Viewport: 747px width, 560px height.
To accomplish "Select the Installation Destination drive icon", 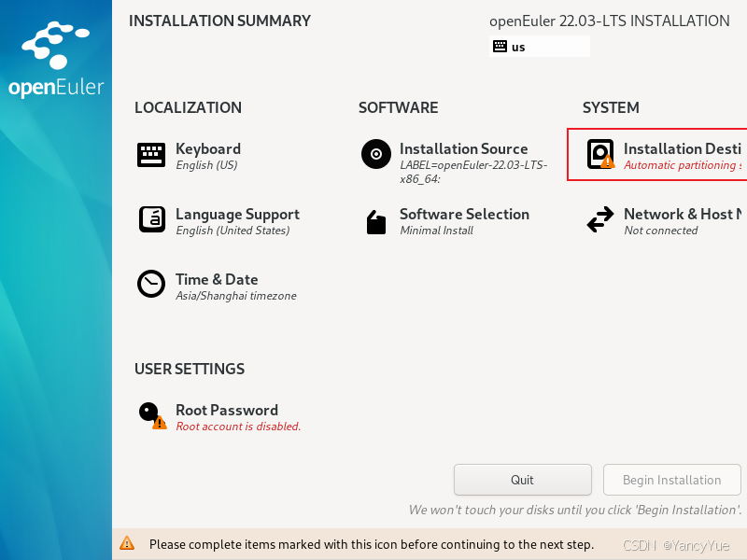I will point(600,154).
